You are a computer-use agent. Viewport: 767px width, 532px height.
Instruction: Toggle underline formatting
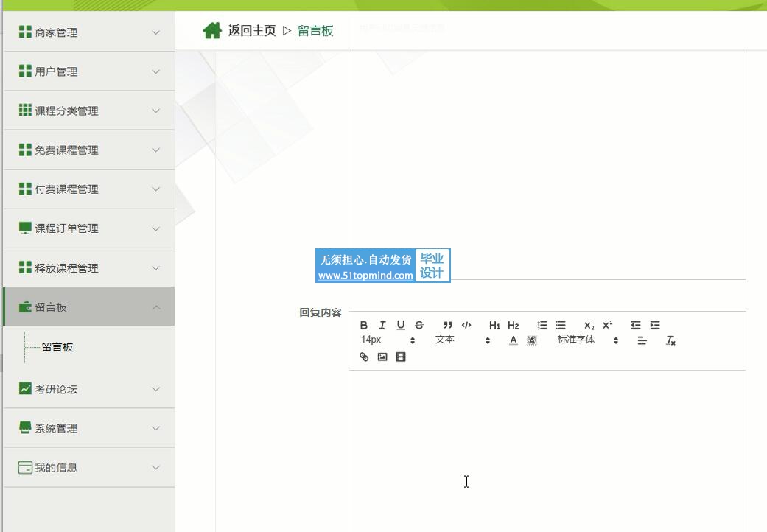401,325
